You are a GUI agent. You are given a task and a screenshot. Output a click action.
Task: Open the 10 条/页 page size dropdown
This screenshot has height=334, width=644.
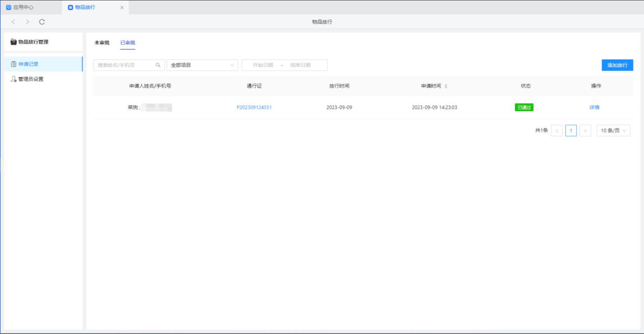click(x=613, y=131)
